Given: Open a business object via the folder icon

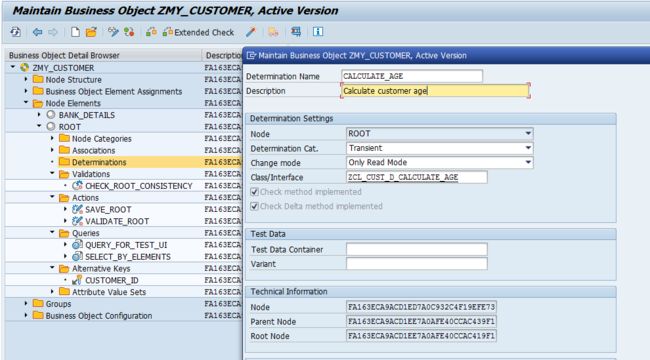Looking at the screenshot, I should click(x=91, y=32).
